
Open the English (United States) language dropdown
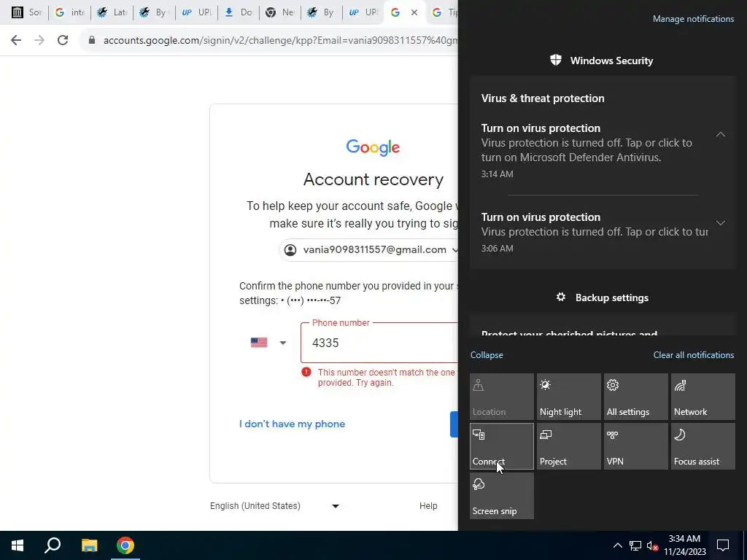(274, 506)
